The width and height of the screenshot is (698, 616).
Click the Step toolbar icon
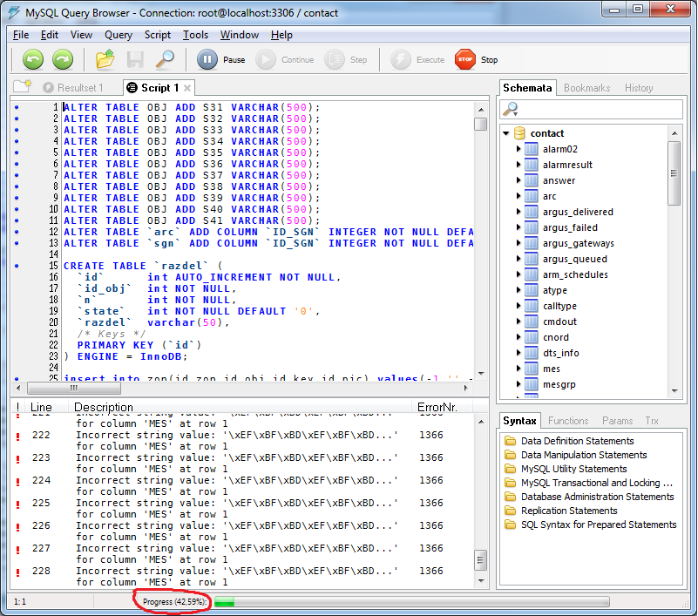point(335,59)
